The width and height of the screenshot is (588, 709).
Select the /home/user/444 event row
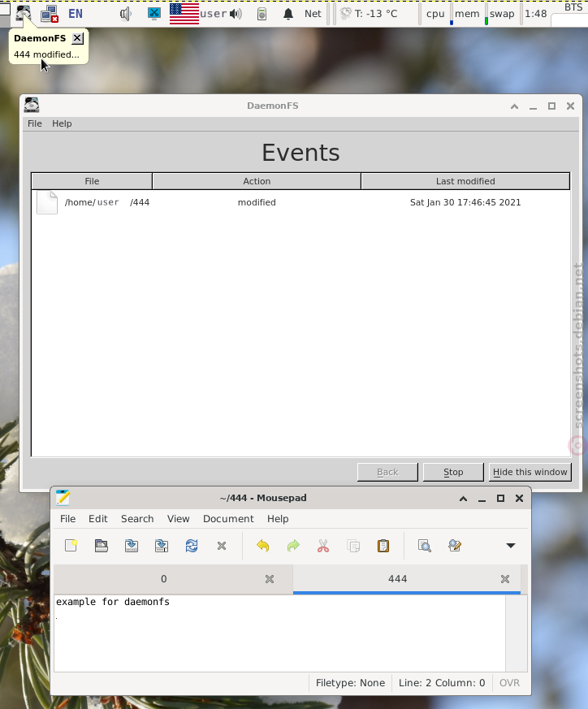300,202
